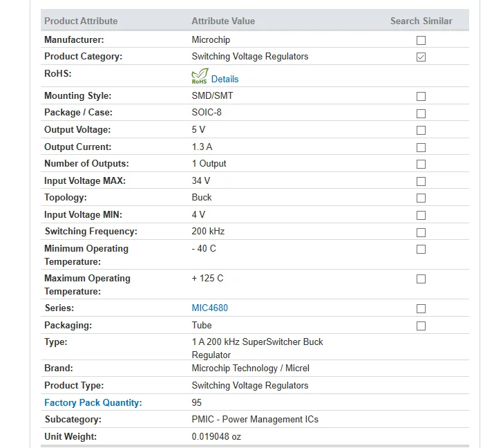
Task: Click the Switching Frequency: label
Action: [91, 232]
